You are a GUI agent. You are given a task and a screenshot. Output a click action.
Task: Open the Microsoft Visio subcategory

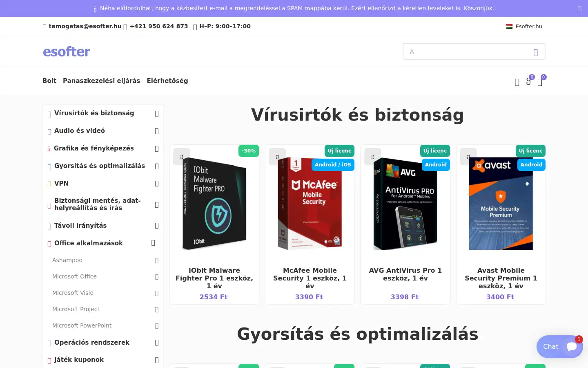click(73, 293)
